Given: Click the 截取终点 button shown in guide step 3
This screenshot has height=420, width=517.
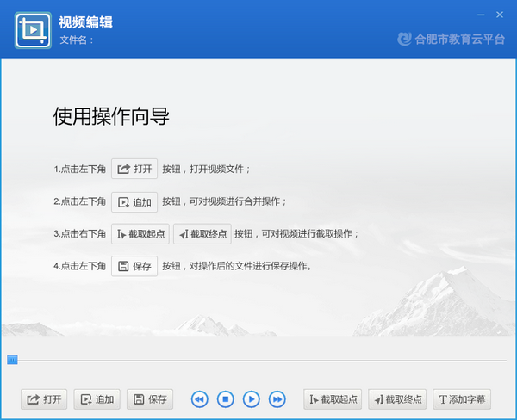Looking at the screenshot, I should 202,234.
